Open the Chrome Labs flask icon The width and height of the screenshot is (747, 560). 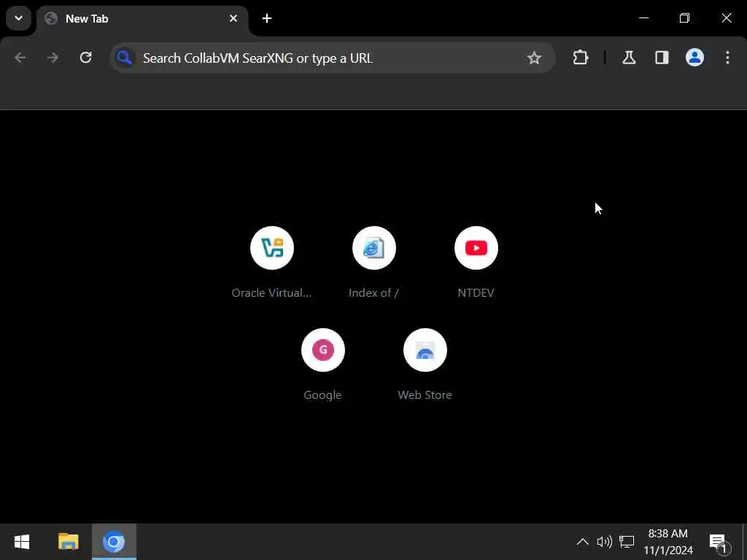(629, 58)
